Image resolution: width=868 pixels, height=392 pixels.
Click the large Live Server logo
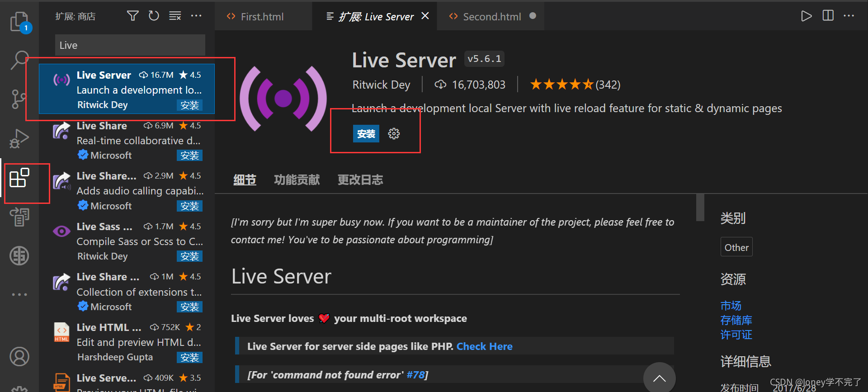coord(283,99)
